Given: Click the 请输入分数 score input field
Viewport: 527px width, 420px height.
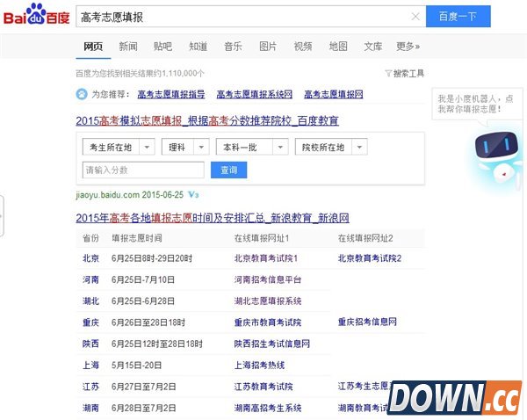Looking at the screenshot, I should pos(143,170).
